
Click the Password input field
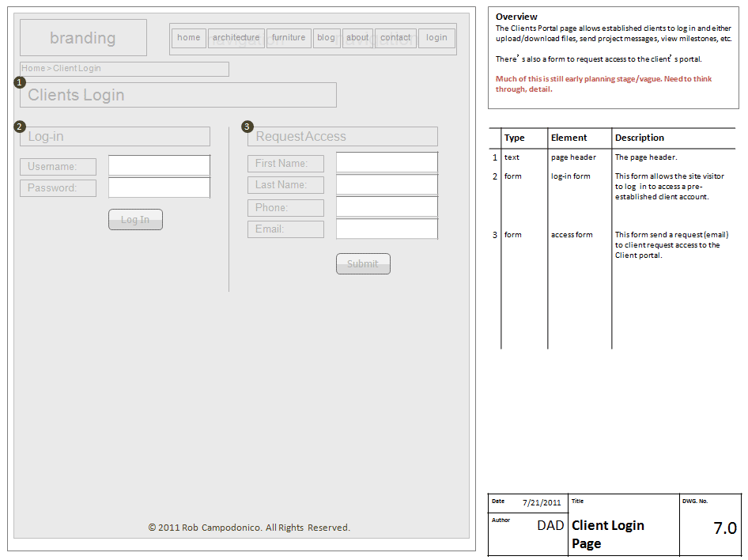click(159, 187)
